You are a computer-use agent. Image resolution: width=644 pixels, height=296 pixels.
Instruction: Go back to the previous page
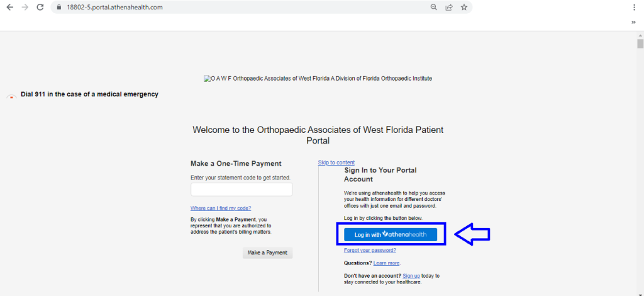tap(10, 7)
